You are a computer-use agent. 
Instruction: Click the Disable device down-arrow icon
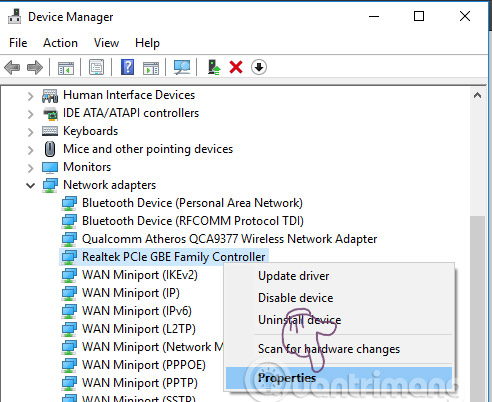[x=259, y=67]
